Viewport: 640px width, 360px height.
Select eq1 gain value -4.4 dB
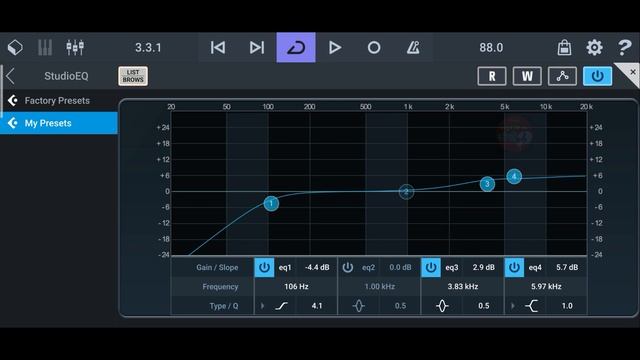[x=317, y=267]
